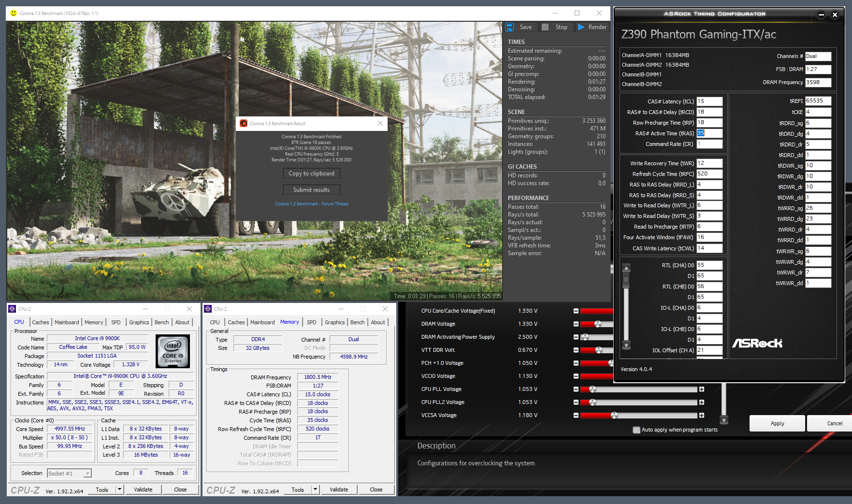Viewport: 852px width, 504px height.
Task: Open the Socket #1 selection dropdown
Action: point(87,474)
